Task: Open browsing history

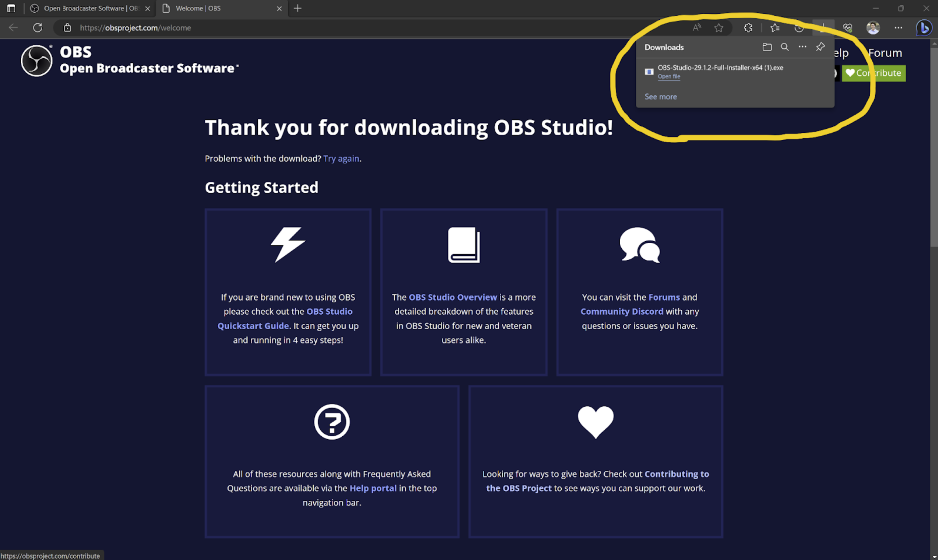Action: 799,27
